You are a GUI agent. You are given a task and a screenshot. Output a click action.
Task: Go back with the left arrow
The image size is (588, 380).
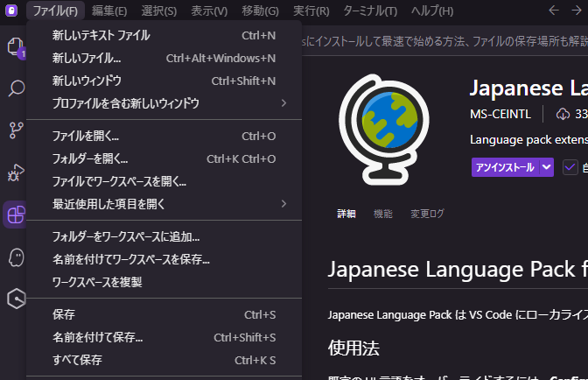click(554, 11)
